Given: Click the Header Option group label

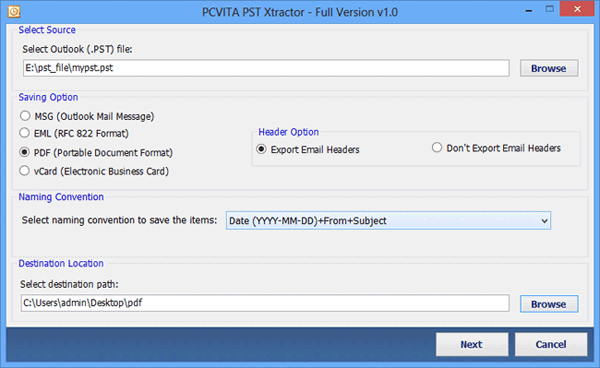Looking at the screenshot, I should click(x=289, y=132).
